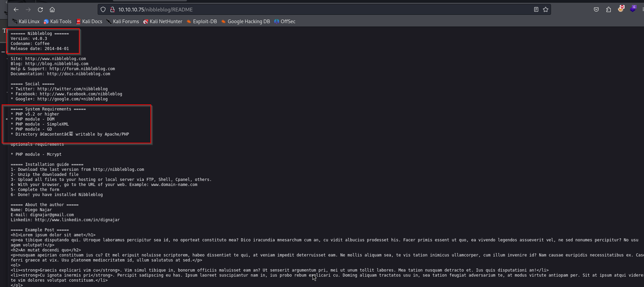Open the purple extension with badge 6
Image resolution: width=644 pixels, height=287 pixels.
[633, 9]
